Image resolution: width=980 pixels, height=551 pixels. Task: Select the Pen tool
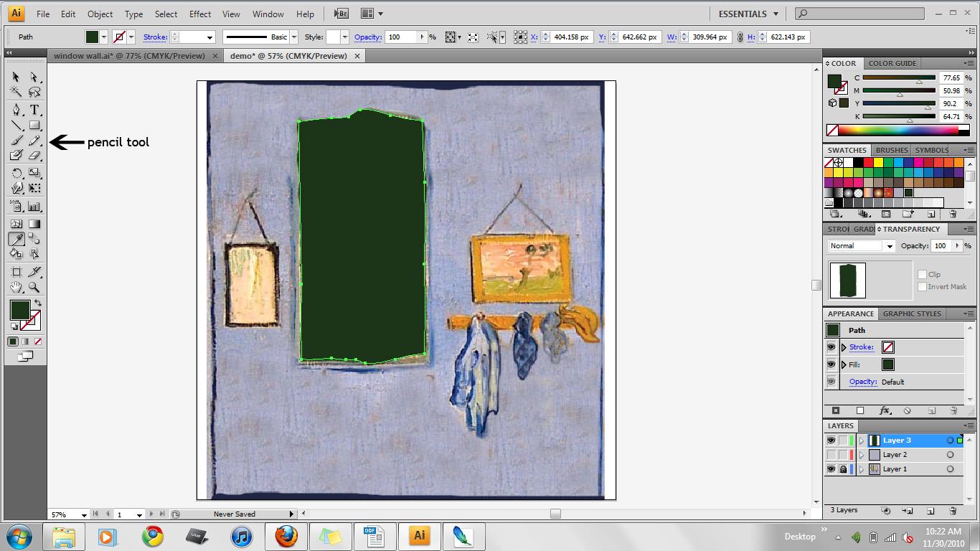point(17,110)
